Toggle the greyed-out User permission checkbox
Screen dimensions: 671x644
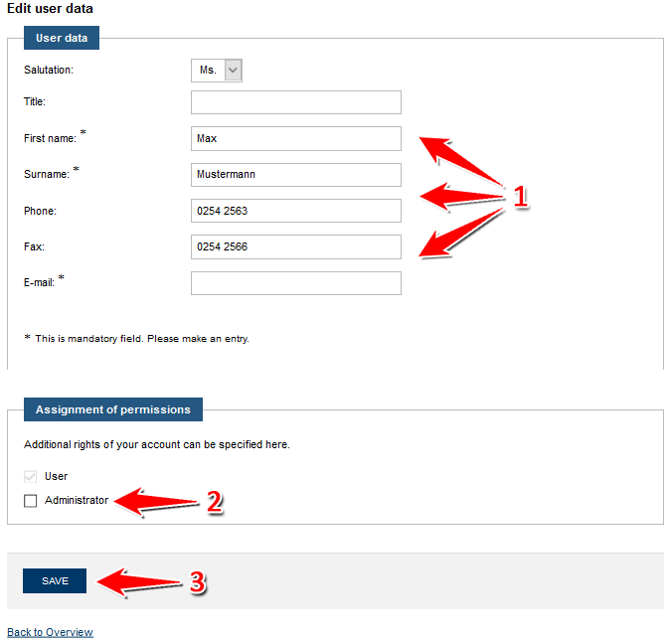click(x=31, y=476)
